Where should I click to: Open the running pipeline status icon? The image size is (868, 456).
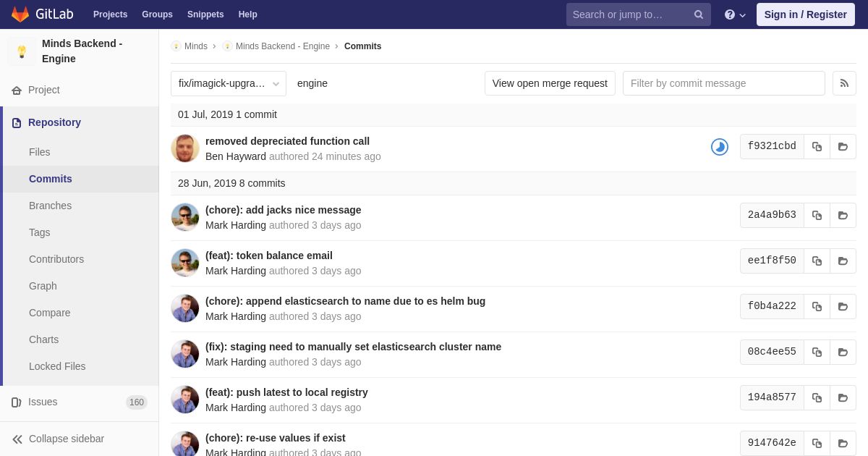pos(720,147)
